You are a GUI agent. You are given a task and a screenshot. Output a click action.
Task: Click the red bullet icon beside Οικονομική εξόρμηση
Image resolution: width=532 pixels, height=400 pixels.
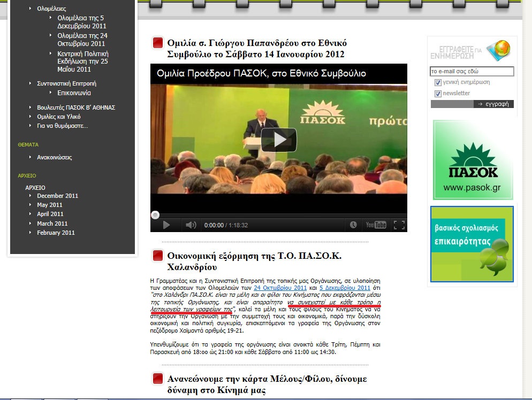(x=157, y=256)
